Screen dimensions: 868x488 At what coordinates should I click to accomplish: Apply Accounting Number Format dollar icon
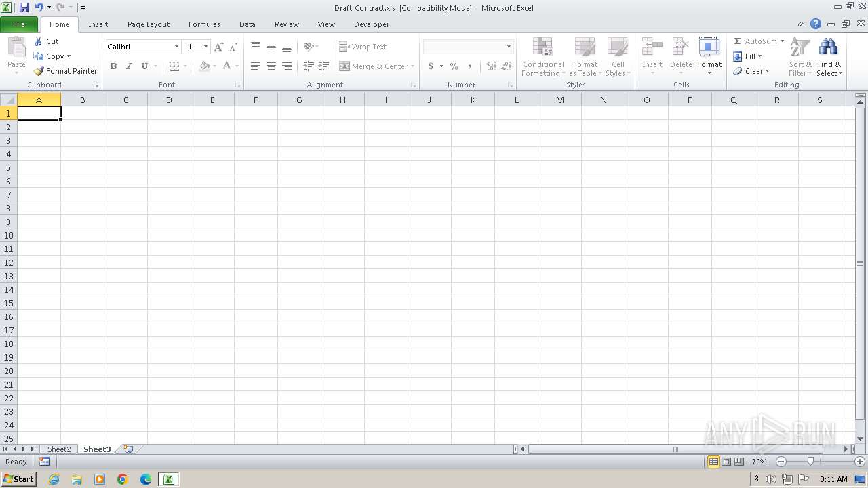[x=431, y=66]
